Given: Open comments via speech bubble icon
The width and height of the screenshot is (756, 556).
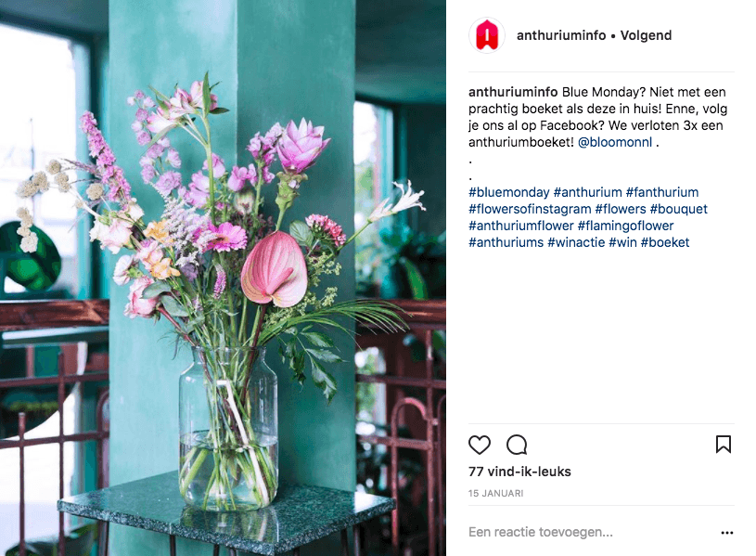Looking at the screenshot, I should pos(517,445).
